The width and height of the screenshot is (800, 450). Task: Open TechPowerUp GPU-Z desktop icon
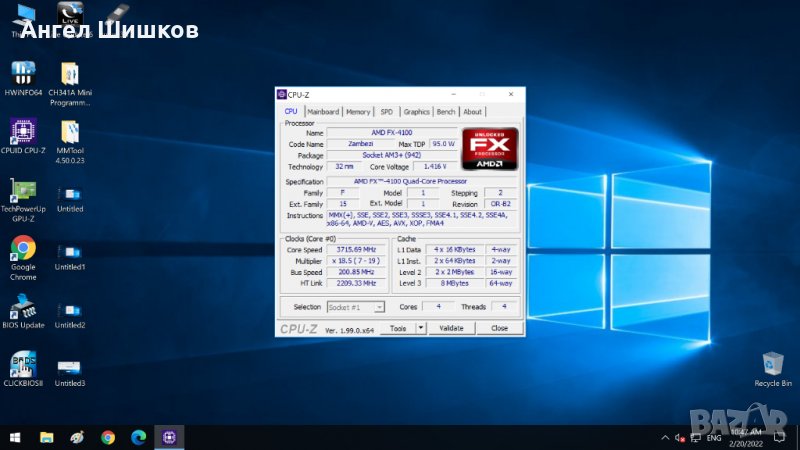23,191
